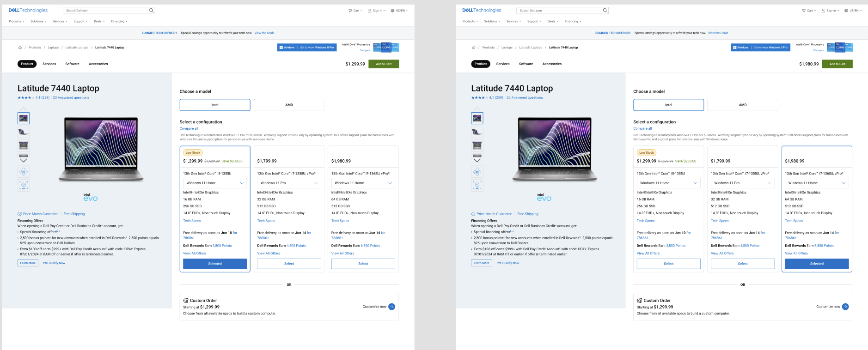Expand the Deals nav dropdown on left page
The width and height of the screenshot is (868, 350).
coord(99,21)
